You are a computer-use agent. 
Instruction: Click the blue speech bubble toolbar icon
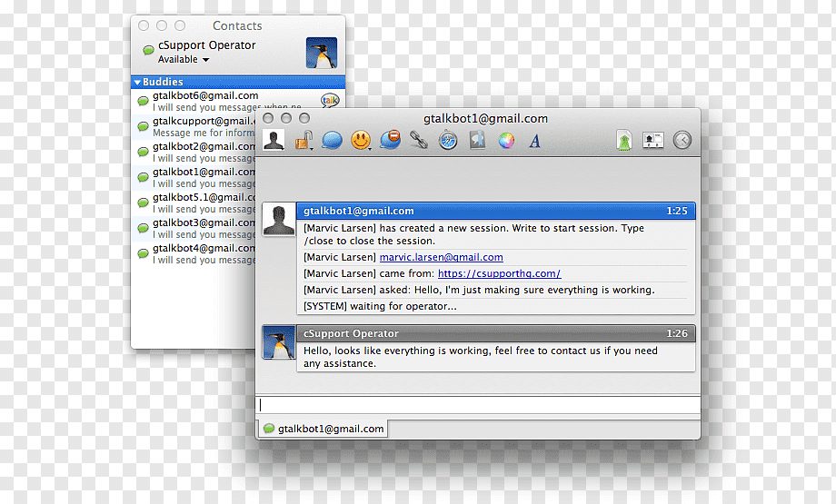click(x=333, y=141)
